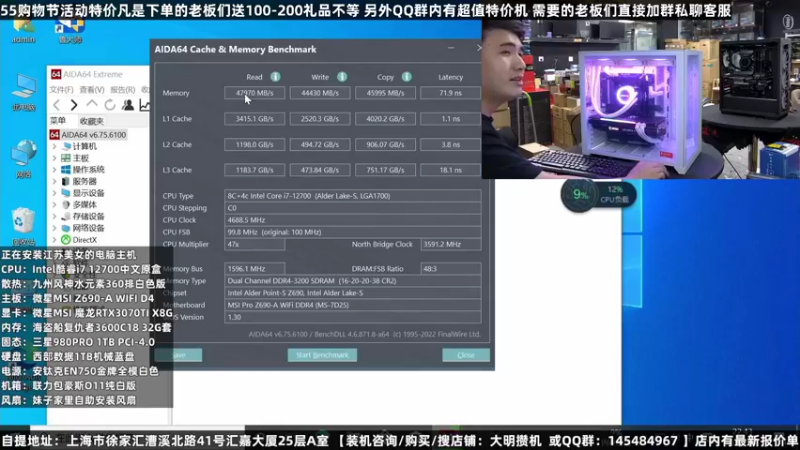Open the 文件(F) menu
Viewport: 800px width, 450px height.
click(x=62, y=90)
